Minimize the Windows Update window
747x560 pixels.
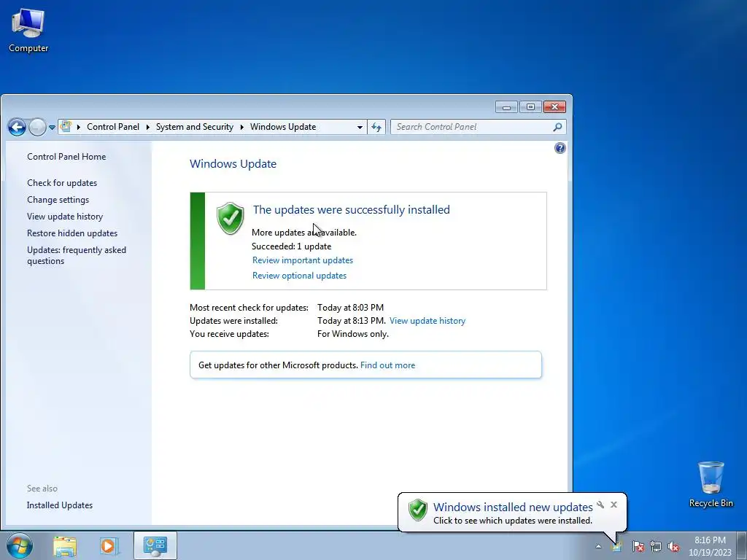tap(506, 107)
